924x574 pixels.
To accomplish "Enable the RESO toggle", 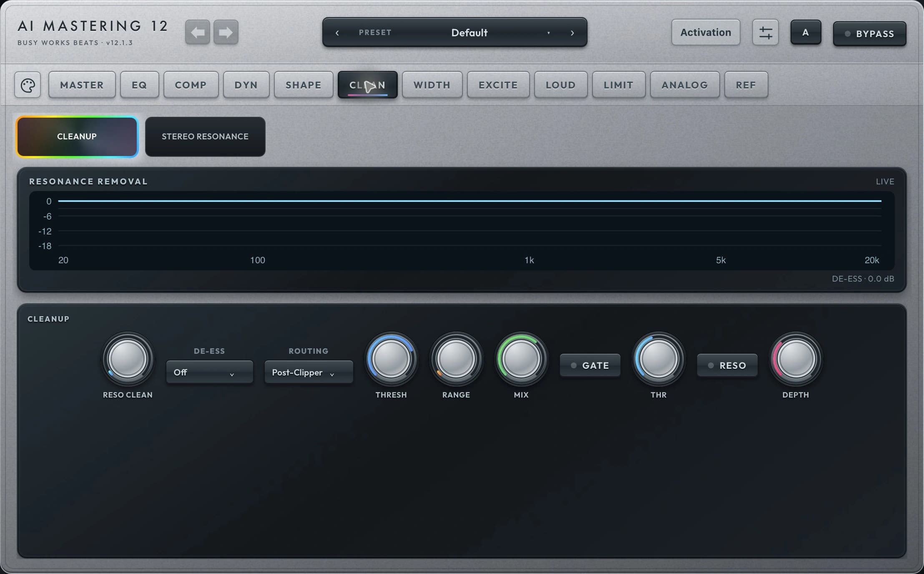I will click(x=727, y=365).
